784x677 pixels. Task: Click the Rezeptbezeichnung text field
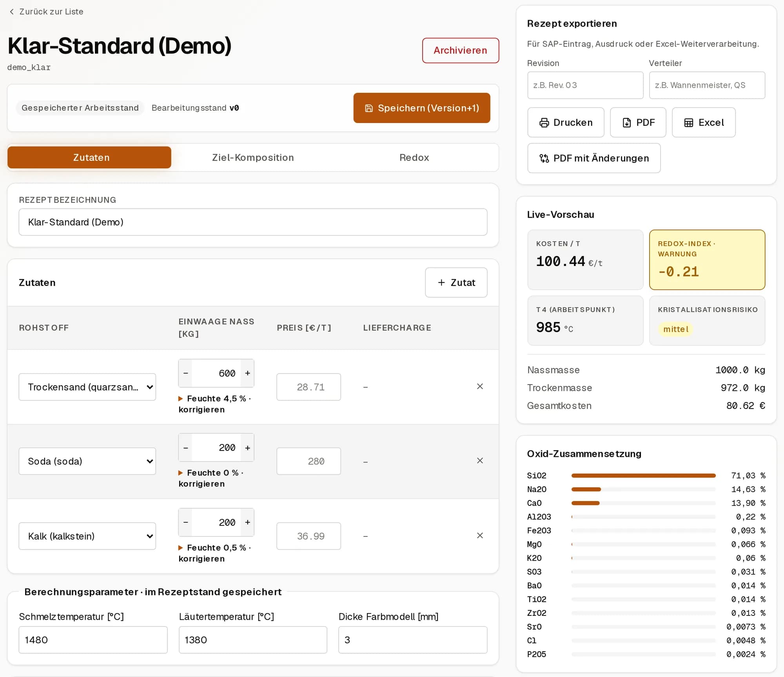[x=253, y=222]
